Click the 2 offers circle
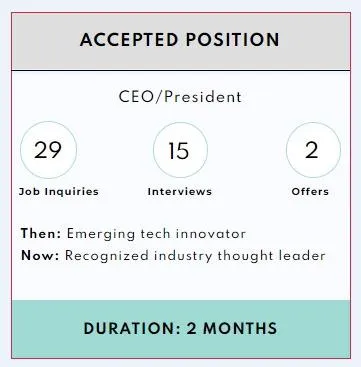The image size is (361, 367). (x=313, y=150)
